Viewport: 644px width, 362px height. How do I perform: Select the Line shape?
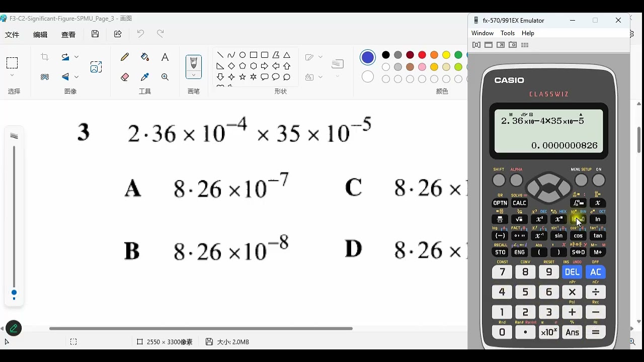tap(220, 55)
